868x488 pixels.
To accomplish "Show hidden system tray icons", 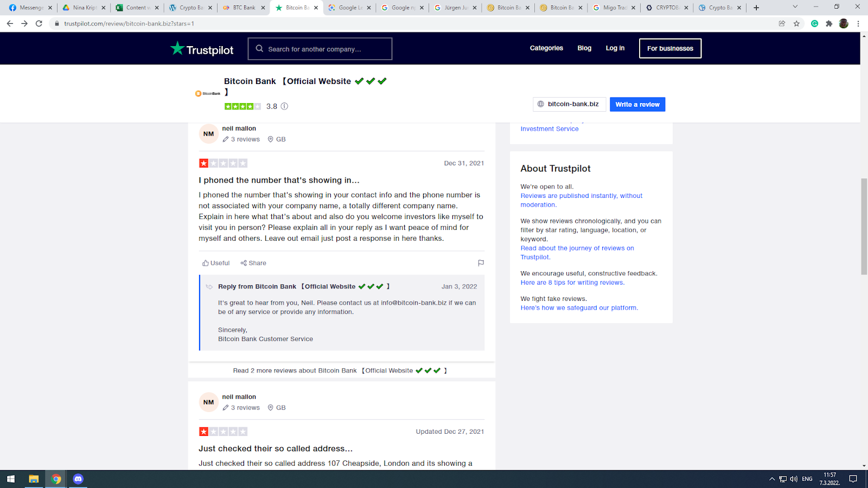I will (772, 479).
